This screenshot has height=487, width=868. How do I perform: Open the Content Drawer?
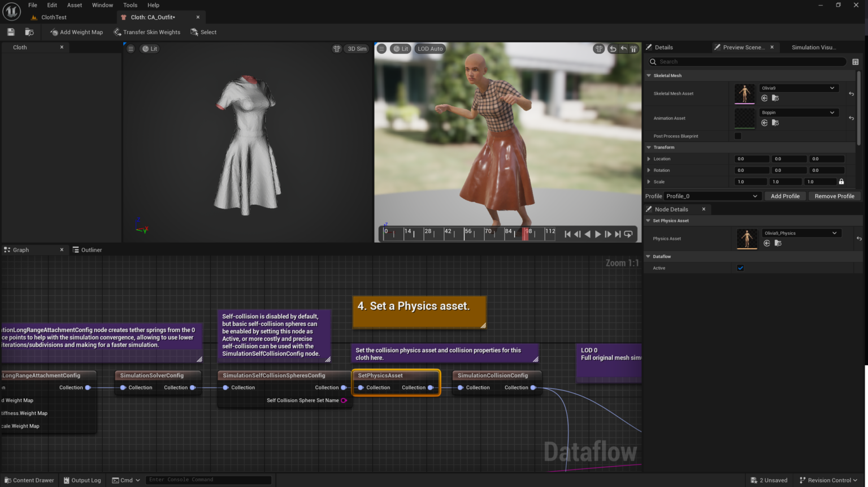(x=29, y=480)
